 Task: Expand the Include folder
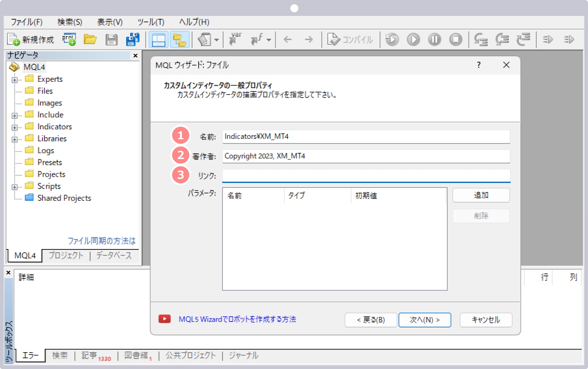point(14,116)
